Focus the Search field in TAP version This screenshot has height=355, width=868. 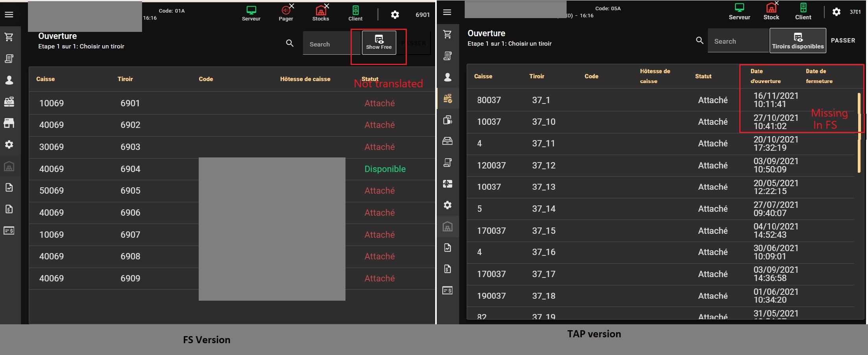click(x=739, y=40)
